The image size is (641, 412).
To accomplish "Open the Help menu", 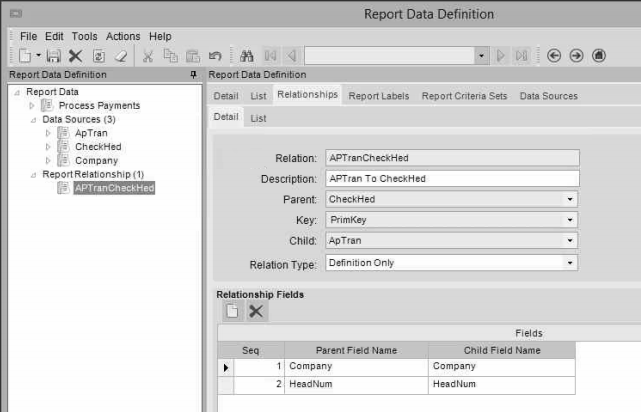I will pos(160,36).
